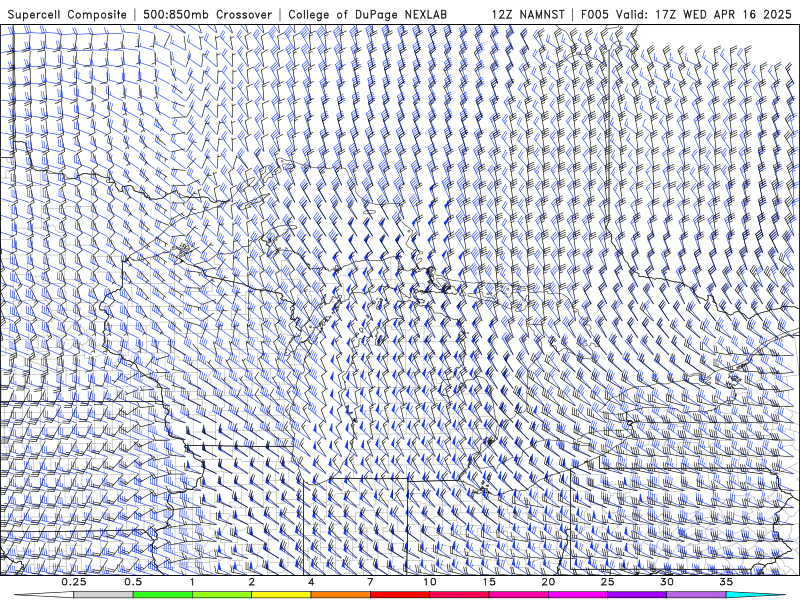Click the orange 4–7 legend color segment
The image size is (800, 600).
coord(340,595)
